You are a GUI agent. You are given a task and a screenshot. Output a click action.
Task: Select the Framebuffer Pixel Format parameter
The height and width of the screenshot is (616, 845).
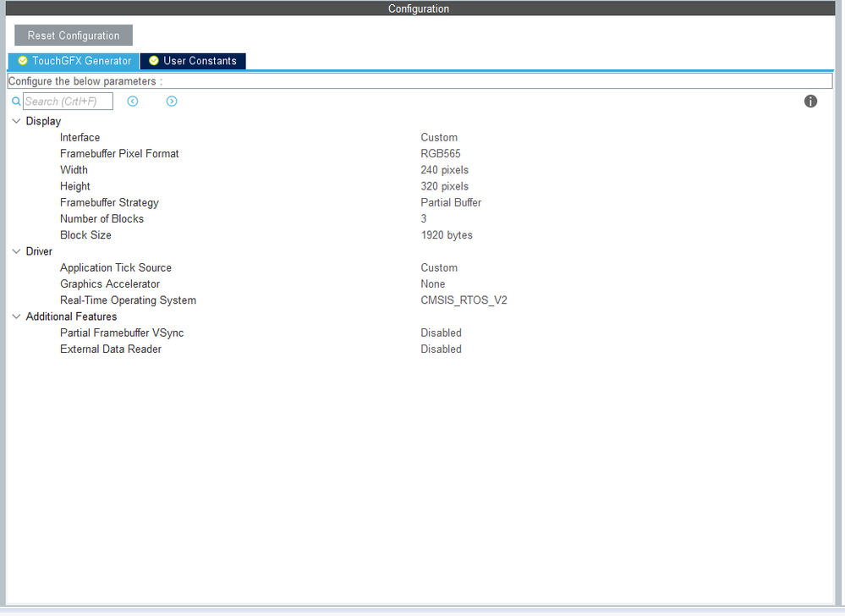119,154
